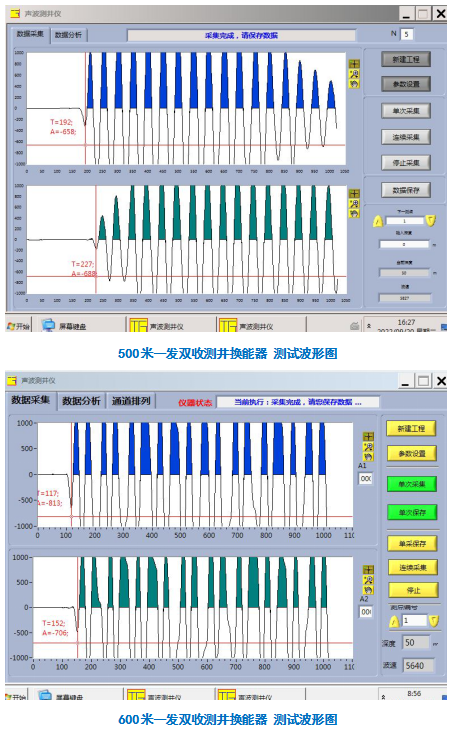
Task: Click yellow 新建工程 button in lower window
Action: click(x=411, y=428)
